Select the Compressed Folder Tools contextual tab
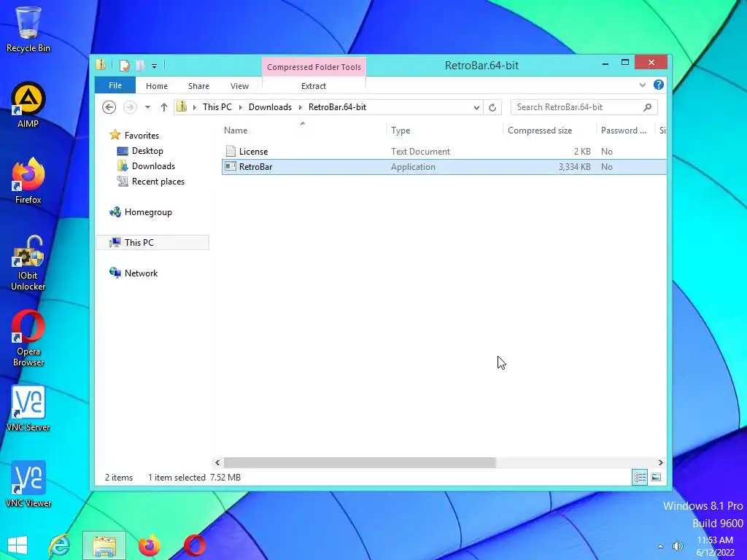747x560 pixels. (314, 67)
